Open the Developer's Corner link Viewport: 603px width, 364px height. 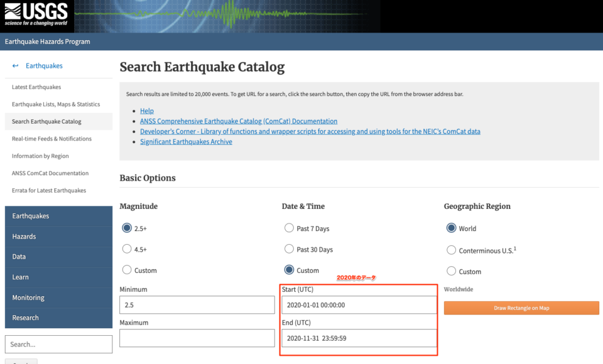pos(310,131)
